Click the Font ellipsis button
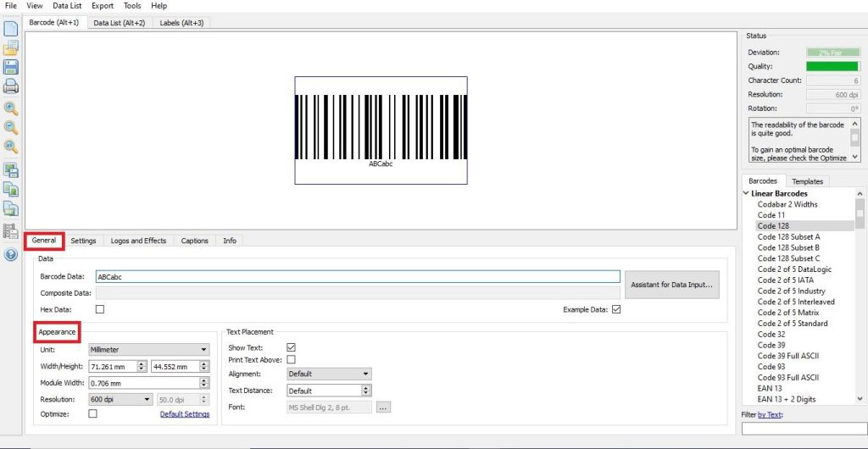The image size is (868, 449). 384,407
